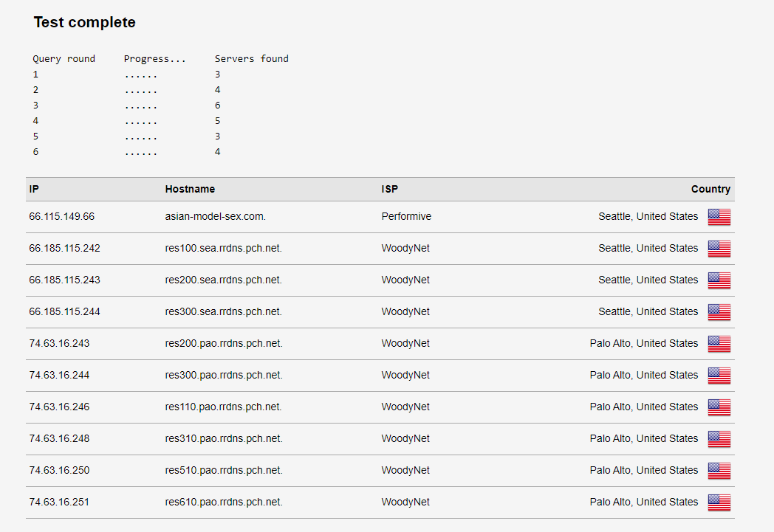Click the US flag in the 74.63.16.250 row
This screenshot has width=774, height=532.
[x=719, y=470]
